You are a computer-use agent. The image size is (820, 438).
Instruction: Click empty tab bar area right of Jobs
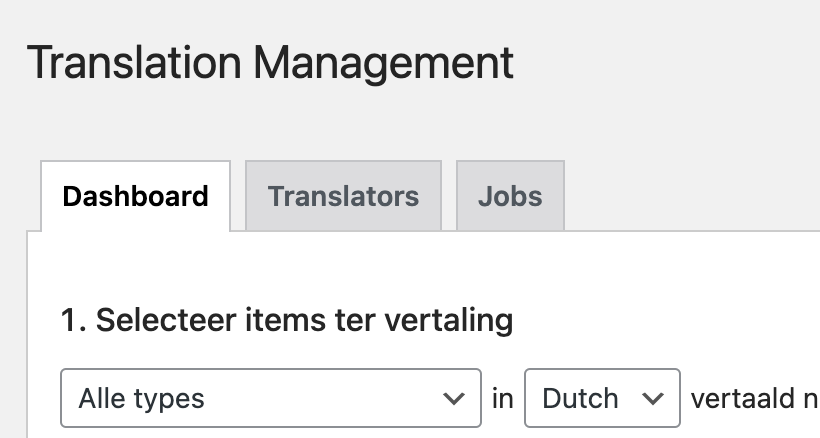690,195
